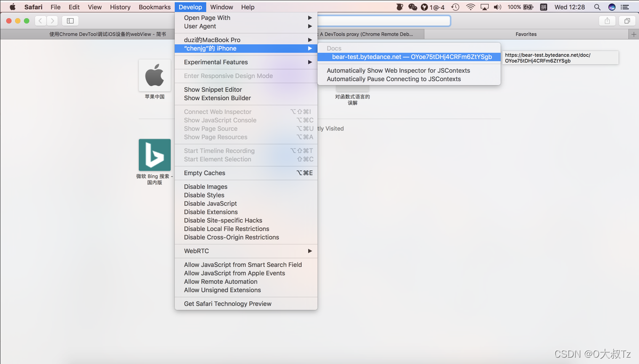Toggle Disable Cross-Origin Restrictions
The width and height of the screenshot is (639, 364).
coord(247,237)
